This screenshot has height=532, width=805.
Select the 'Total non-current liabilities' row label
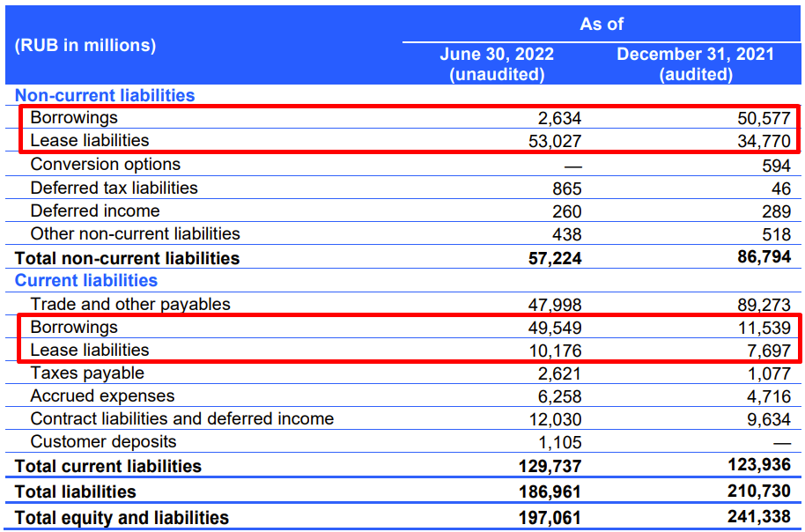pos(127,258)
